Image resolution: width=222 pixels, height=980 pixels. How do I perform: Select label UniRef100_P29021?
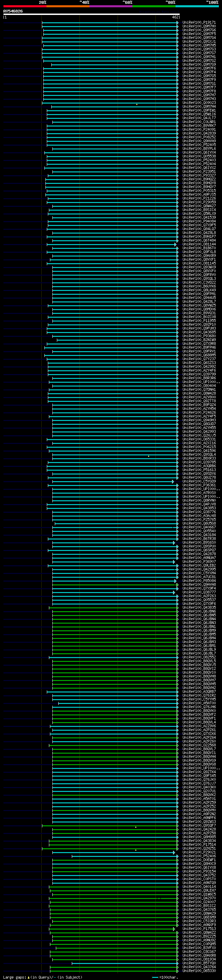click(x=199, y=852)
